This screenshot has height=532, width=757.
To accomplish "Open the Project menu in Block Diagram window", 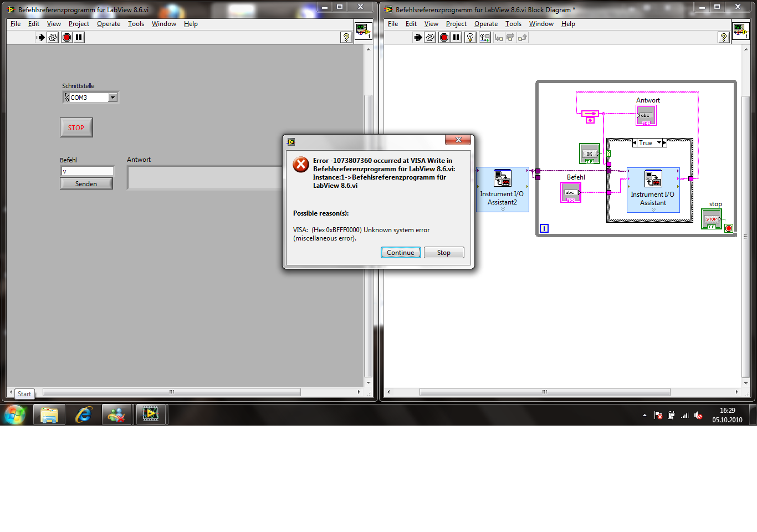I will point(456,24).
